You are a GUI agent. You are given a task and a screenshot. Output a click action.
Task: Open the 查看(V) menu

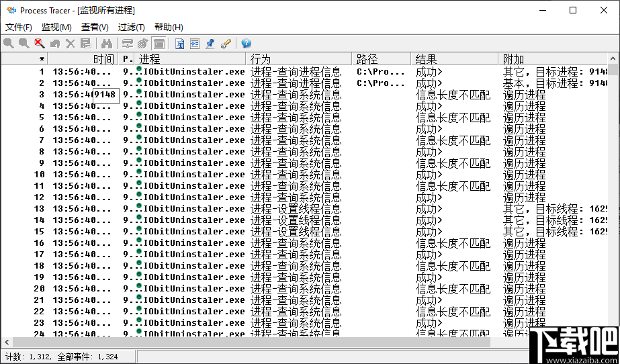tap(95, 27)
